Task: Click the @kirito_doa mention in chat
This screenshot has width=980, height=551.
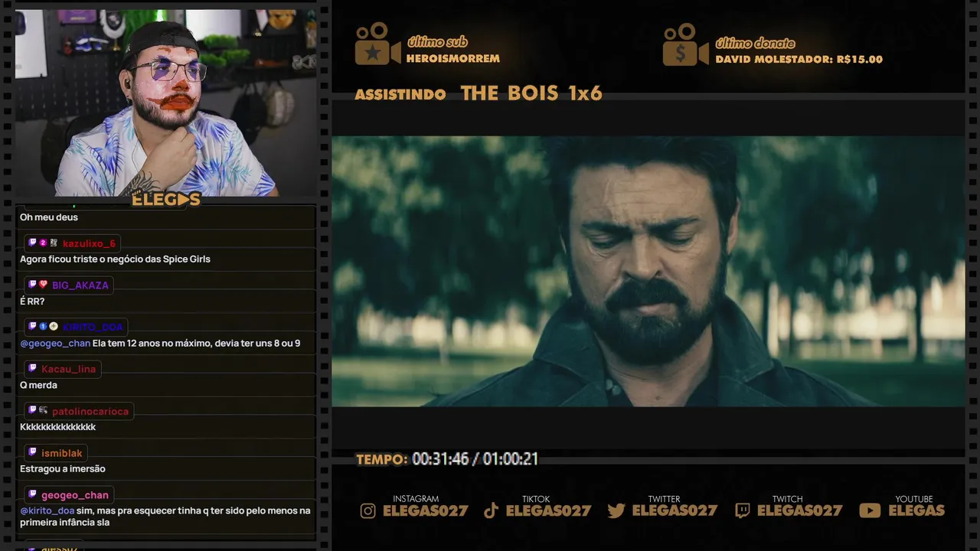Action: click(x=47, y=510)
